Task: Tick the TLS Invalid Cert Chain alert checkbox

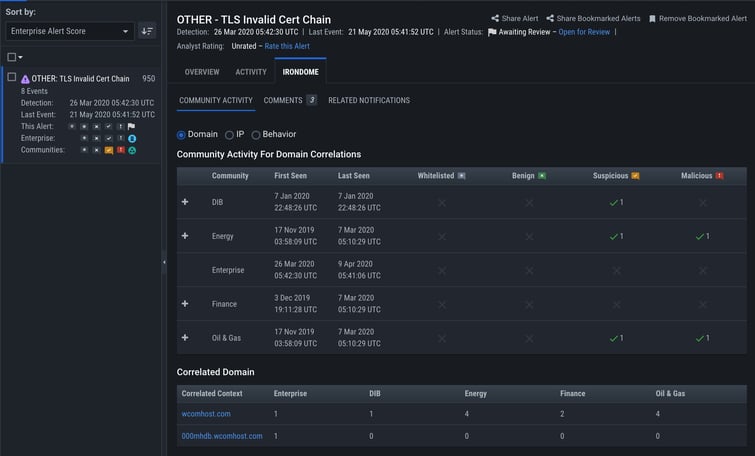Action: tap(12, 77)
